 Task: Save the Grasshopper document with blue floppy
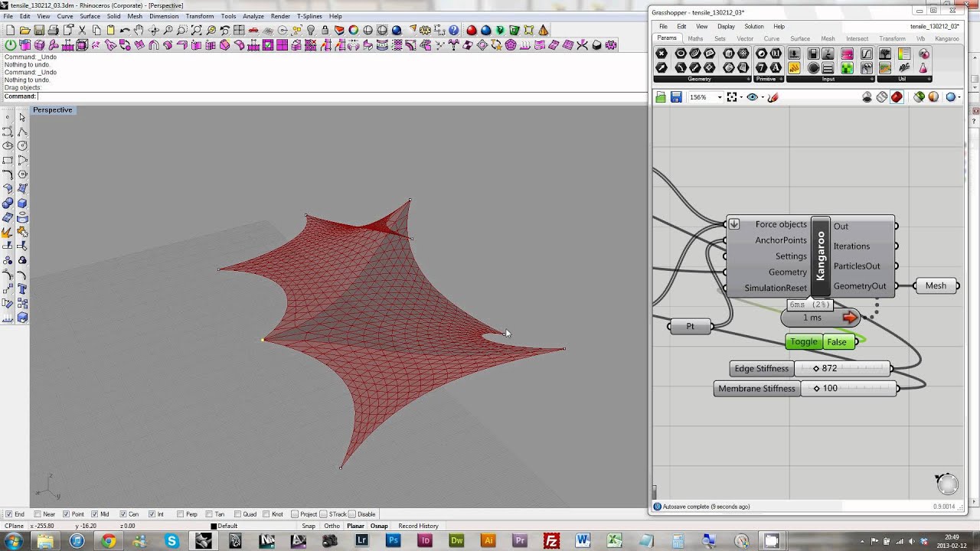(x=676, y=97)
